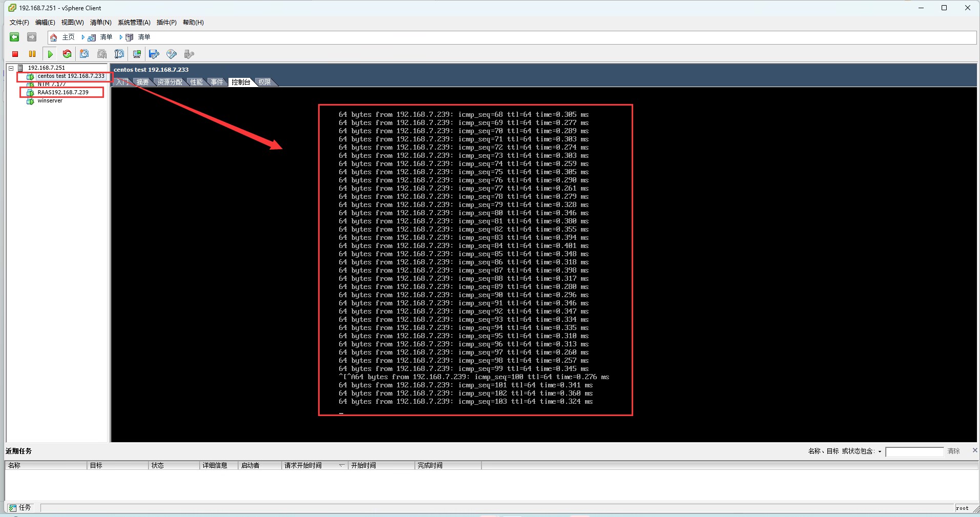The height and width of the screenshot is (517, 980).
Task: Expand the second breadcrumb arrow before last 清单
Action: [x=121, y=37]
